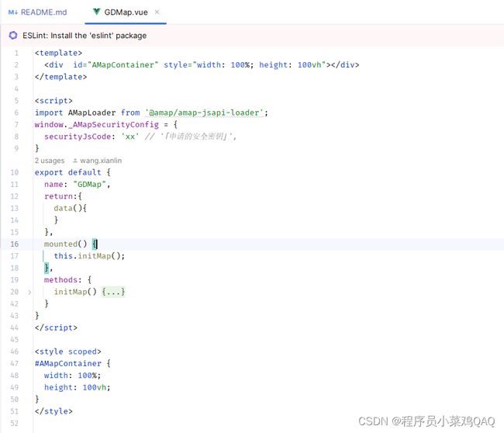Click 'this.initMap();' call
Viewport: 504px width, 433px height.
click(x=89, y=256)
